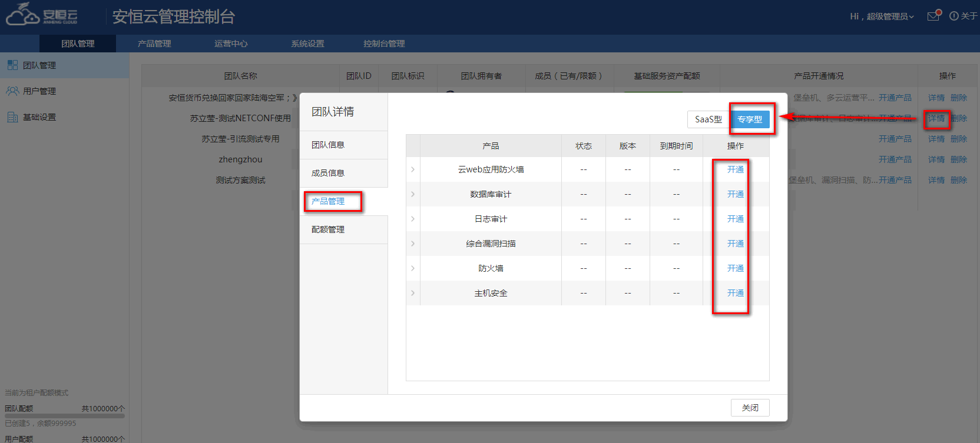Switch to the 专享型 product type
This screenshot has height=443, width=980.
point(750,119)
